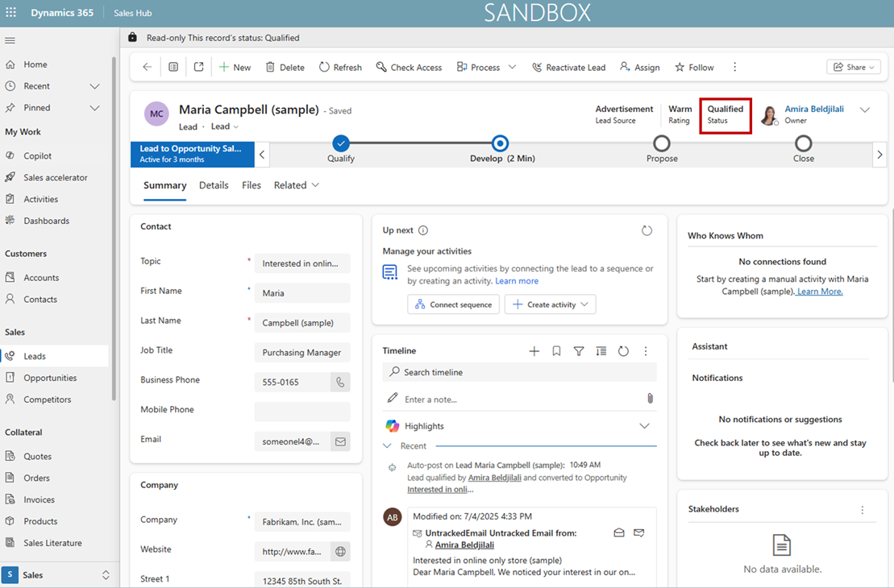Click the attachment paperclip in note box

point(650,399)
